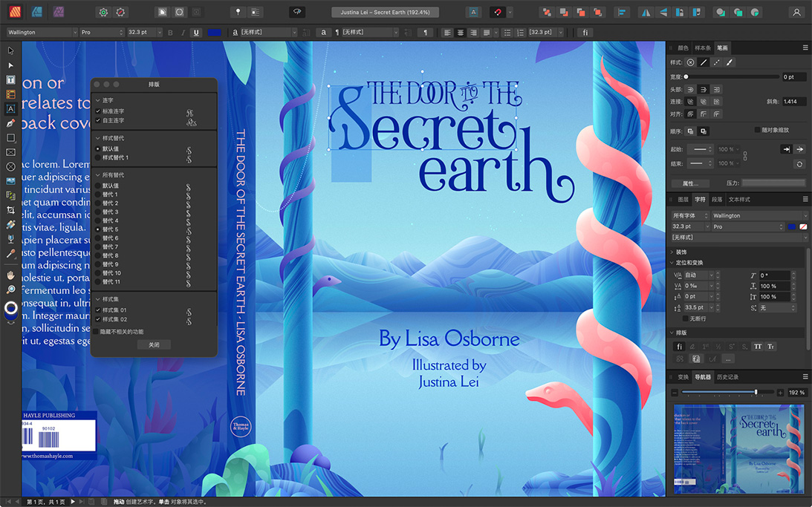The width and height of the screenshot is (812, 507).
Task: Pick the Frame Text tool
Action: tap(10, 80)
